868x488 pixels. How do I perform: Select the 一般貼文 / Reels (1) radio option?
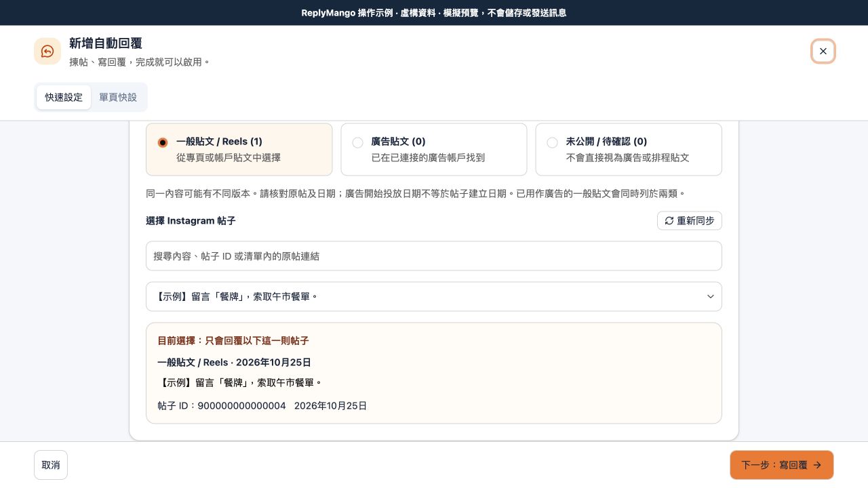(x=163, y=142)
